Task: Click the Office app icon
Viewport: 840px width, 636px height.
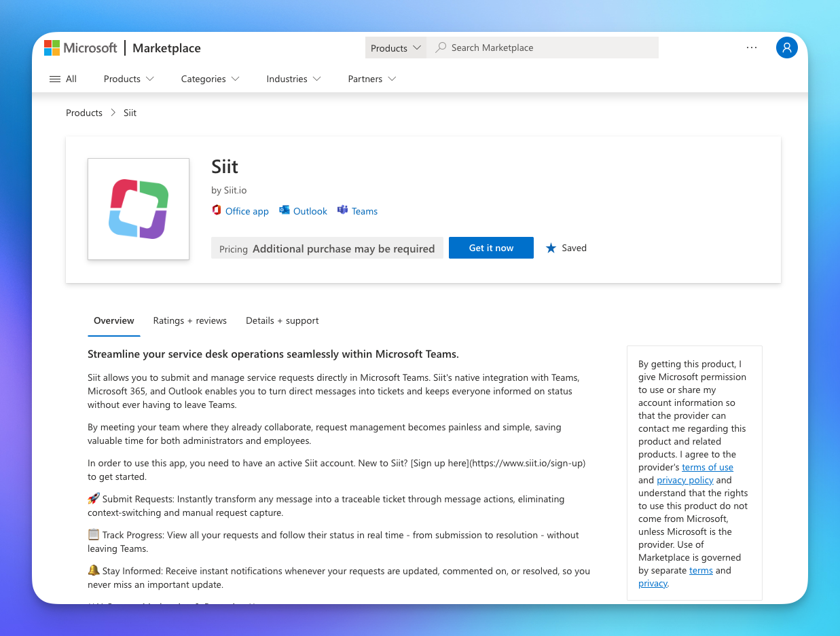Action: [x=217, y=210]
